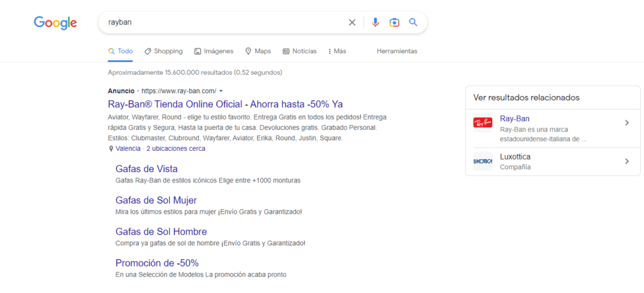Screen dimensions: 644x293
Task: Click 'Ray-Ban es una marca' description text
Action: pos(543,134)
